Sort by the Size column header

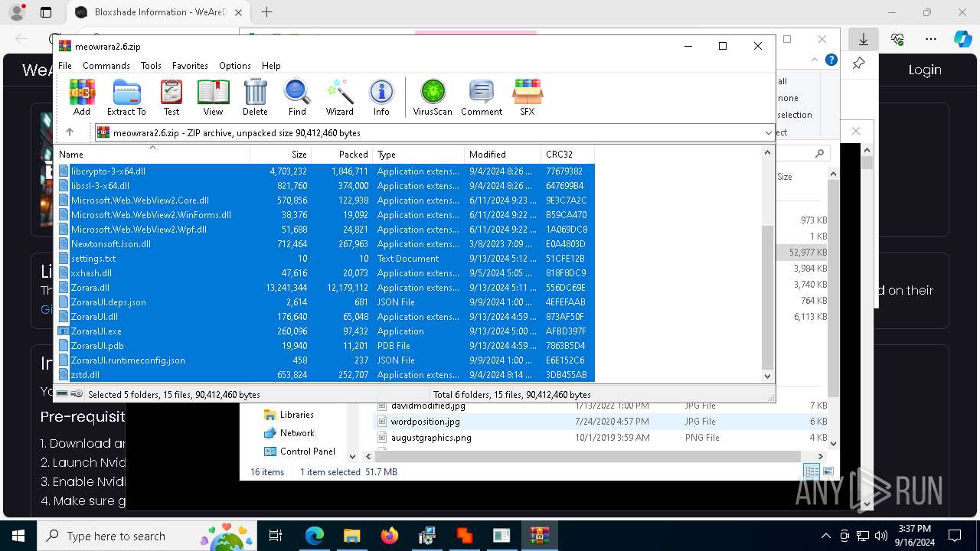[x=280, y=154]
